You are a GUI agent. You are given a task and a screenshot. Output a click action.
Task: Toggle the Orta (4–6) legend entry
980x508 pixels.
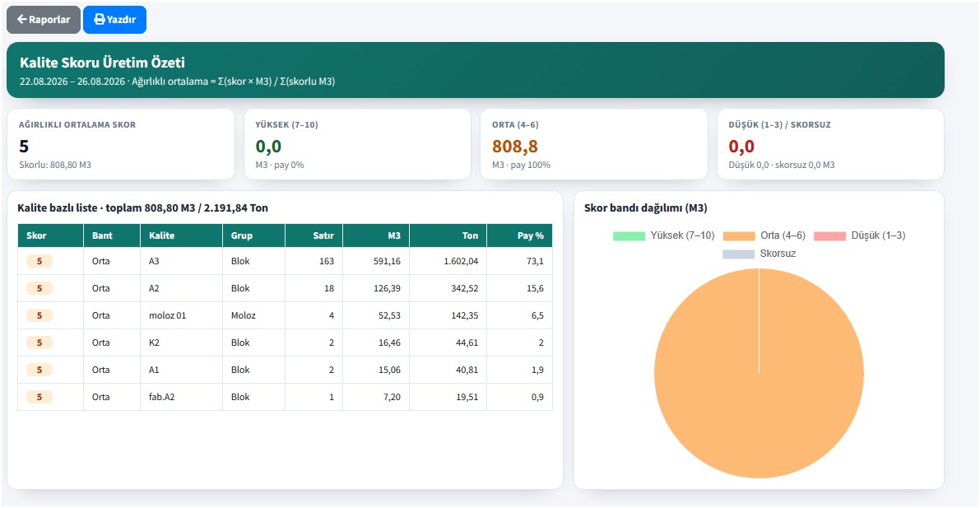click(764, 235)
